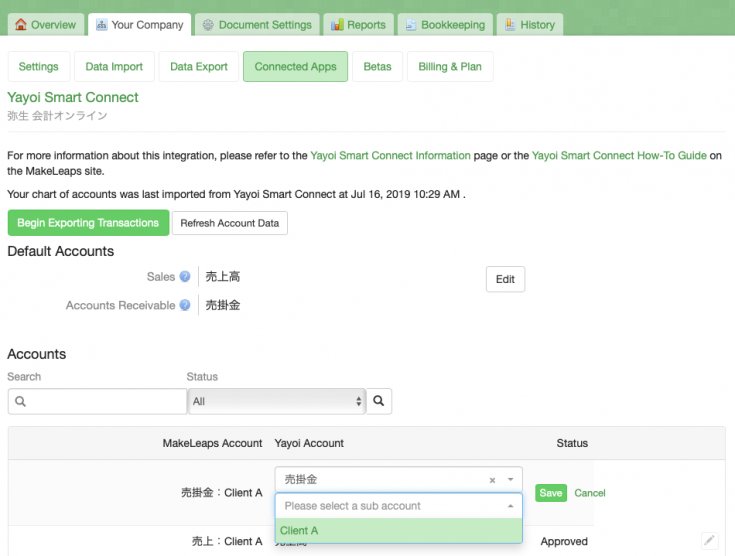This screenshot has width=735, height=556.
Task: Open the Settings sub-tab
Action: pyautogui.click(x=39, y=67)
